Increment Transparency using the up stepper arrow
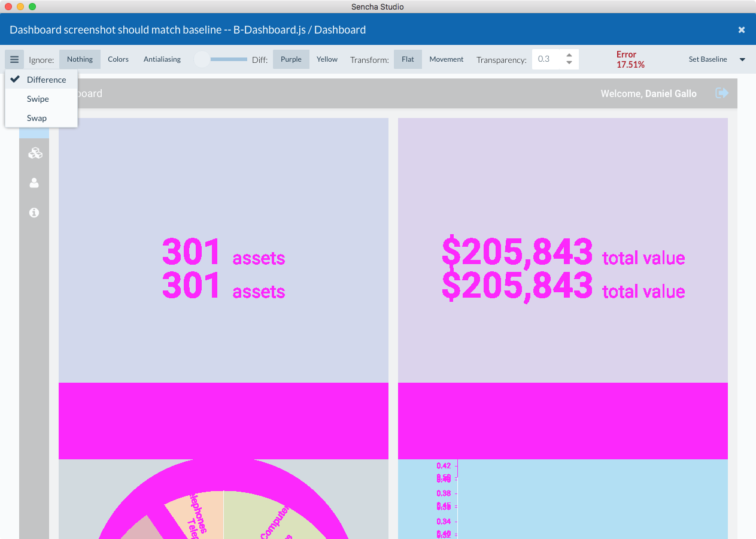 569,56
